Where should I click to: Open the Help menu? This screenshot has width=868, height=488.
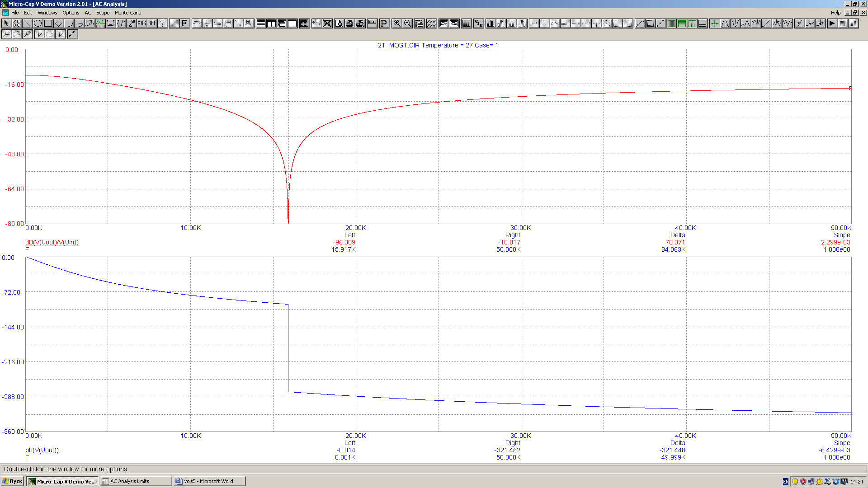[835, 13]
